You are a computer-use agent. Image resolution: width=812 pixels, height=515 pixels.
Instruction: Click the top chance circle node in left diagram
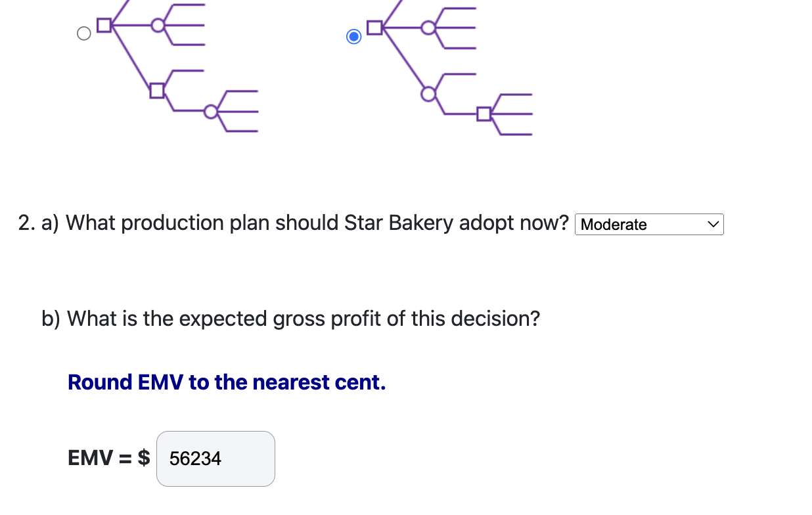click(157, 26)
